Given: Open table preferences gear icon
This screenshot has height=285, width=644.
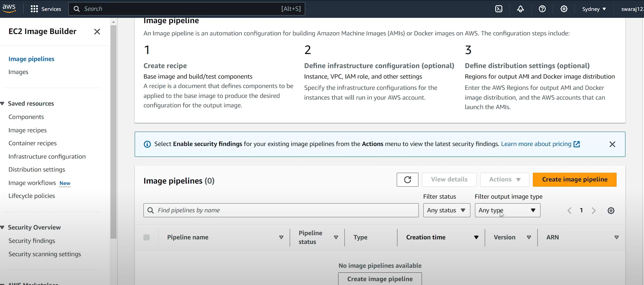Looking at the screenshot, I should tap(611, 211).
